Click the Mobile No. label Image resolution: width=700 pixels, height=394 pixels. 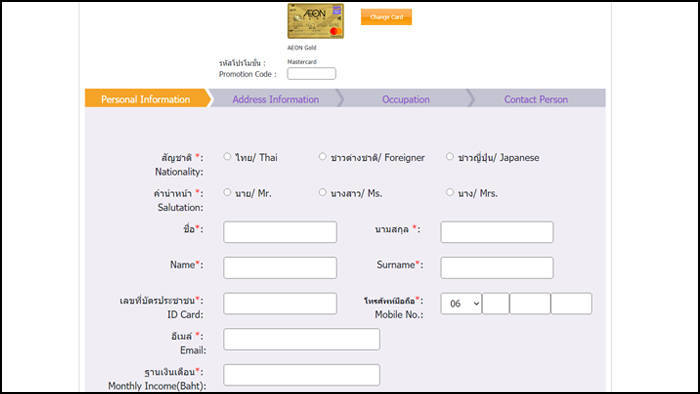[399, 315]
